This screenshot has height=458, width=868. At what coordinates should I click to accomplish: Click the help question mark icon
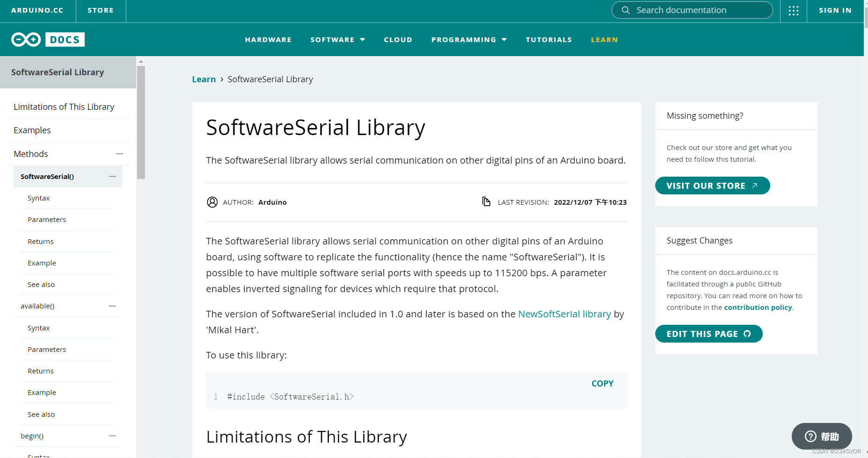[x=810, y=437]
